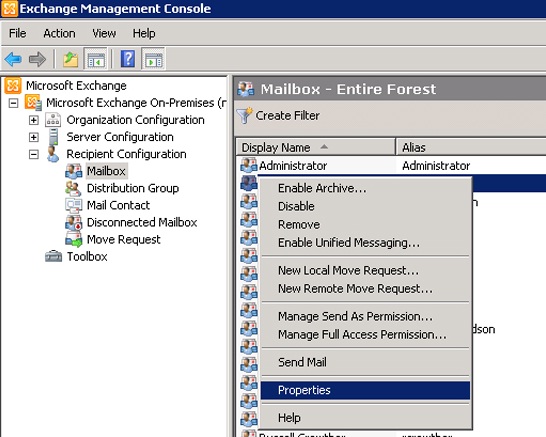Toggle the Show/Hide Console Tree icon

click(x=96, y=59)
